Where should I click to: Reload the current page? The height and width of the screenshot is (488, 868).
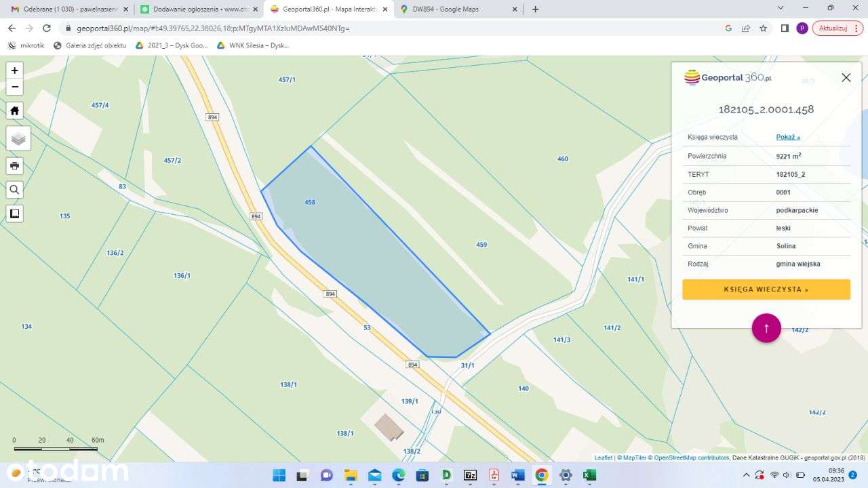[47, 28]
